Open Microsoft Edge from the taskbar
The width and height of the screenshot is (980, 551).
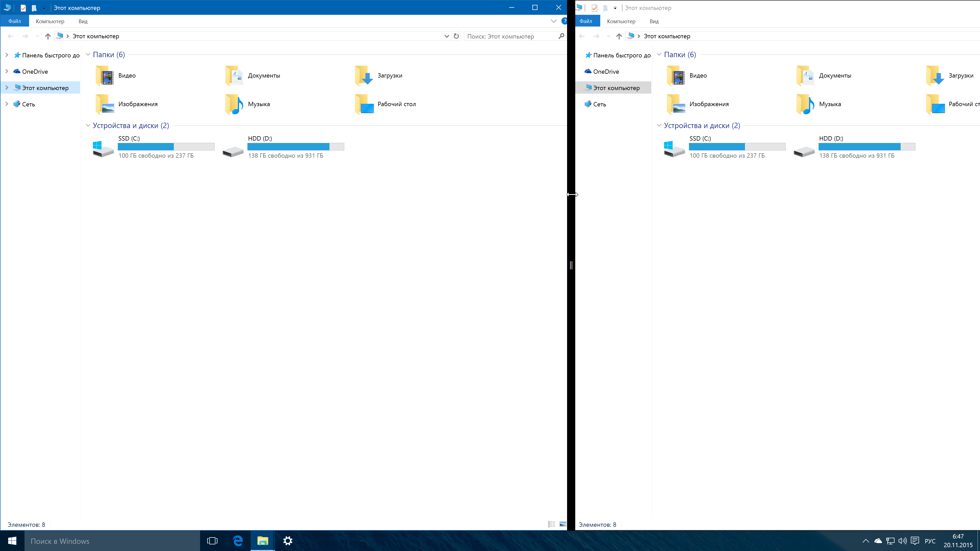coord(238,541)
